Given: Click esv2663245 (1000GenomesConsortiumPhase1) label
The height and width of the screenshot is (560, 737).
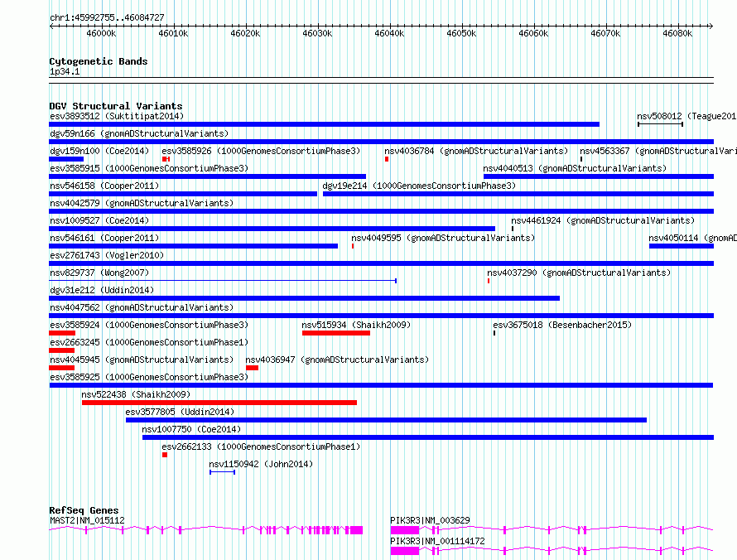Looking at the screenshot, I should (149, 342).
